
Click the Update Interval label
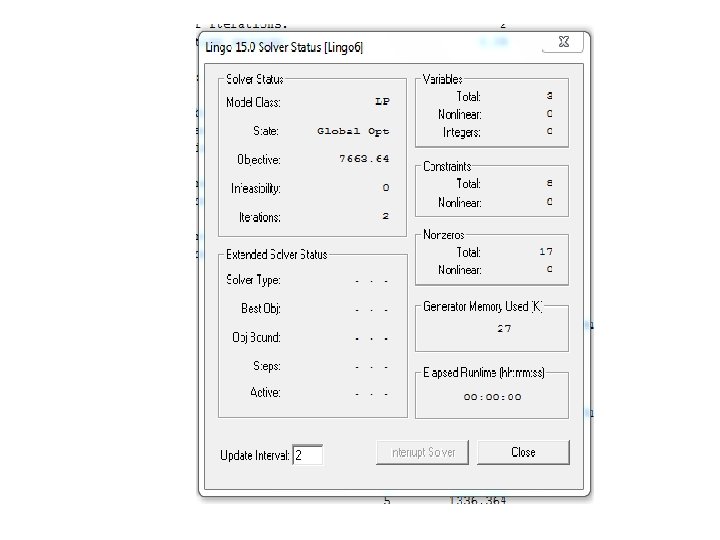pos(254,455)
